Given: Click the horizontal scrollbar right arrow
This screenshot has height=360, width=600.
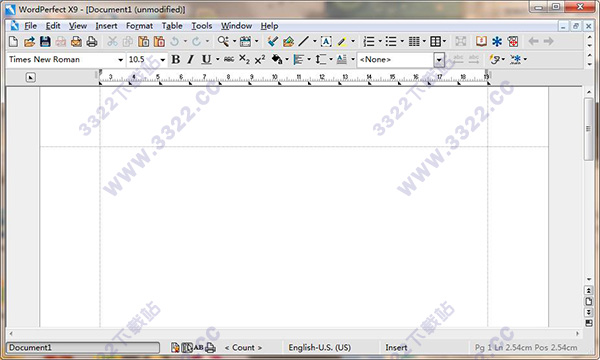Looking at the screenshot, I should point(577,334).
